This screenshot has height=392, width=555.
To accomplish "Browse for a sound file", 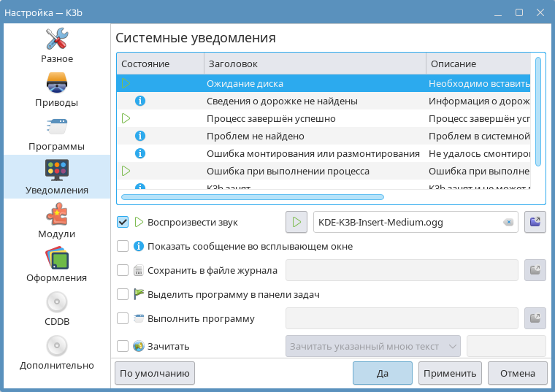I will pos(535,222).
